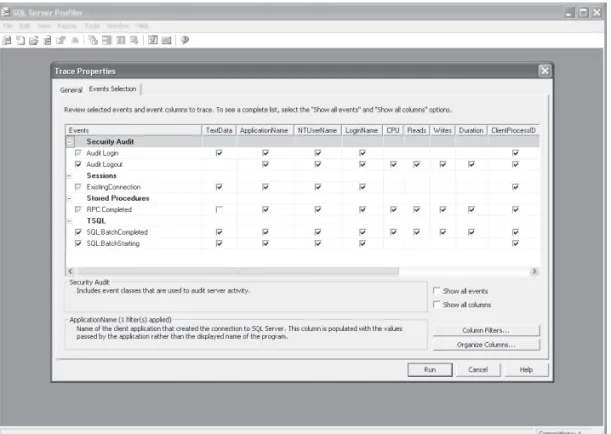Collapse the Sessions category
The height and width of the screenshot is (434, 611).
coord(70,176)
